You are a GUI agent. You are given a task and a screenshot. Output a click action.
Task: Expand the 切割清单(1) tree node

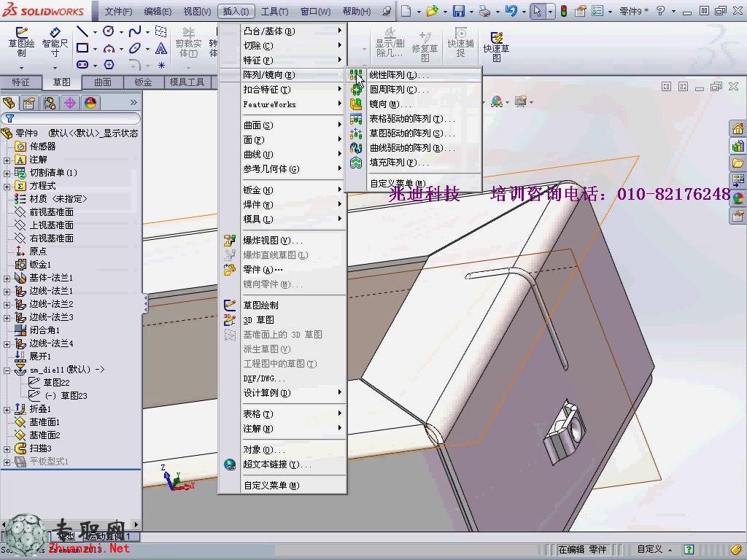7,174
